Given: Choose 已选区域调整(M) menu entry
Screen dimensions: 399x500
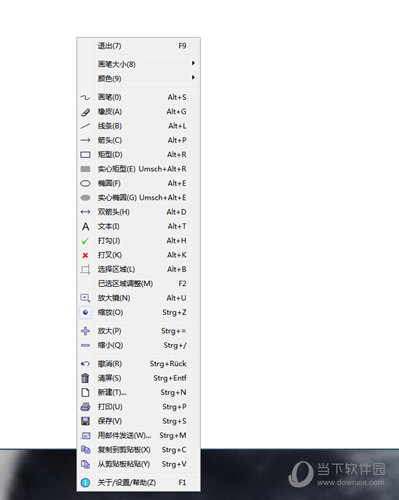Looking at the screenshot, I should tap(138, 284).
